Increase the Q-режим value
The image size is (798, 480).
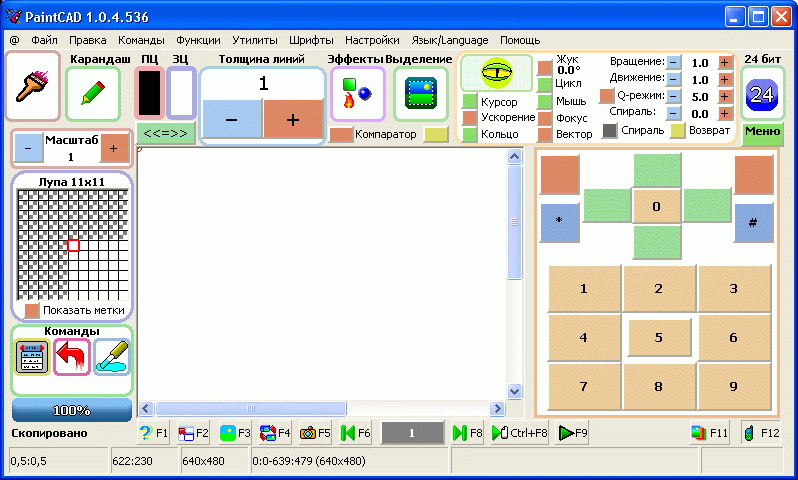point(725,96)
